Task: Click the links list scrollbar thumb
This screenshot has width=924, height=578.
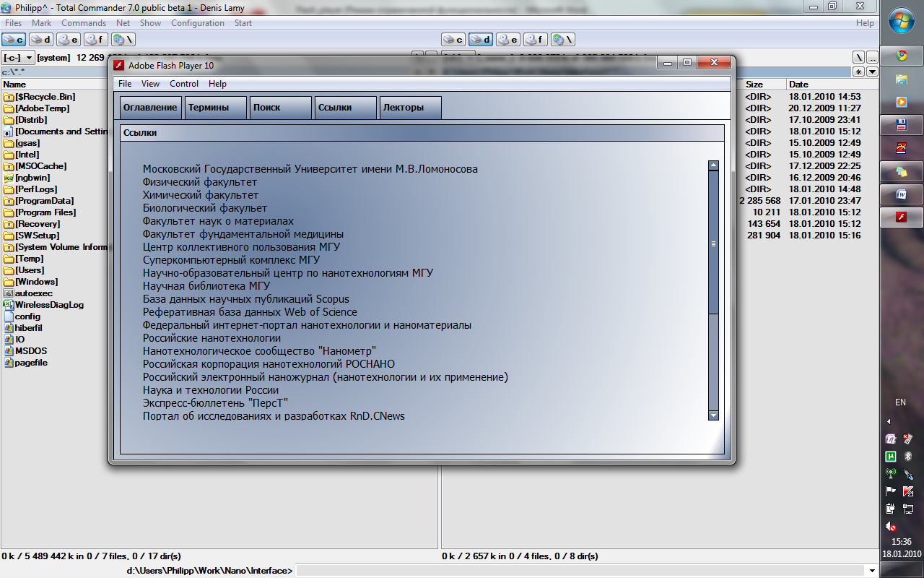Action: coord(714,242)
